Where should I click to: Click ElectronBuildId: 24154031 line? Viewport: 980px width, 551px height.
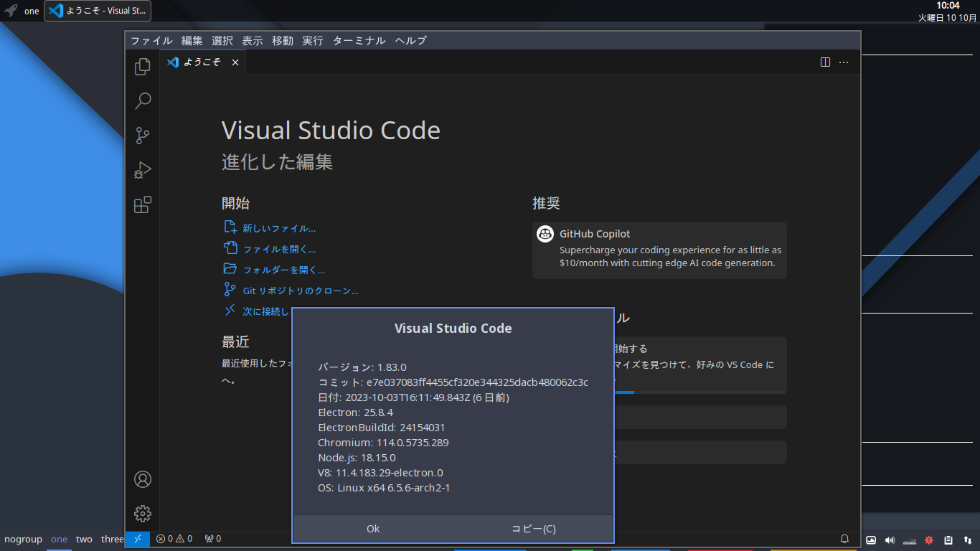click(x=382, y=428)
